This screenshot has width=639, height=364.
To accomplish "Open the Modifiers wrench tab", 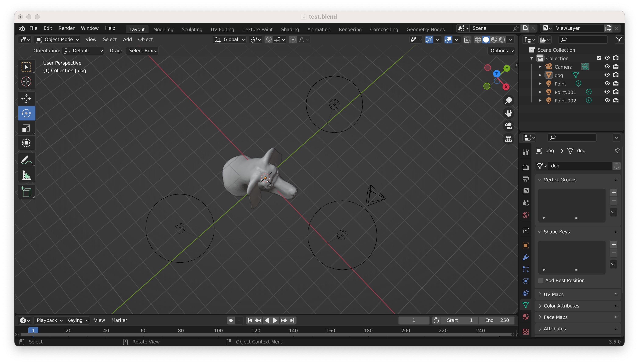I will (526, 257).
